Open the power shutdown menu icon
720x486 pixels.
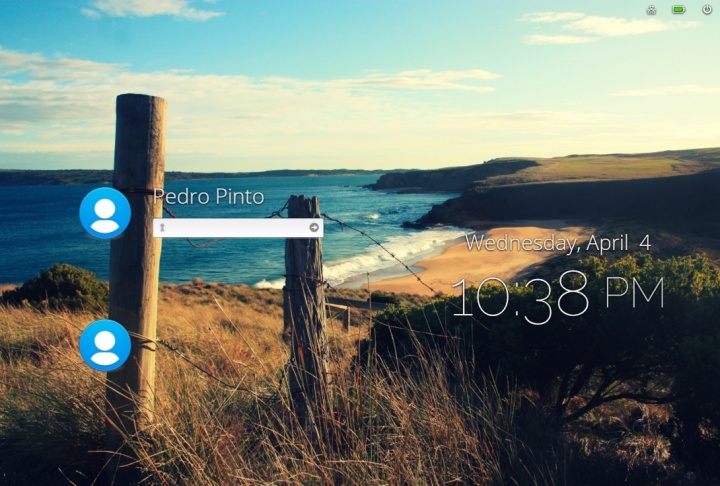coord(707,10)
